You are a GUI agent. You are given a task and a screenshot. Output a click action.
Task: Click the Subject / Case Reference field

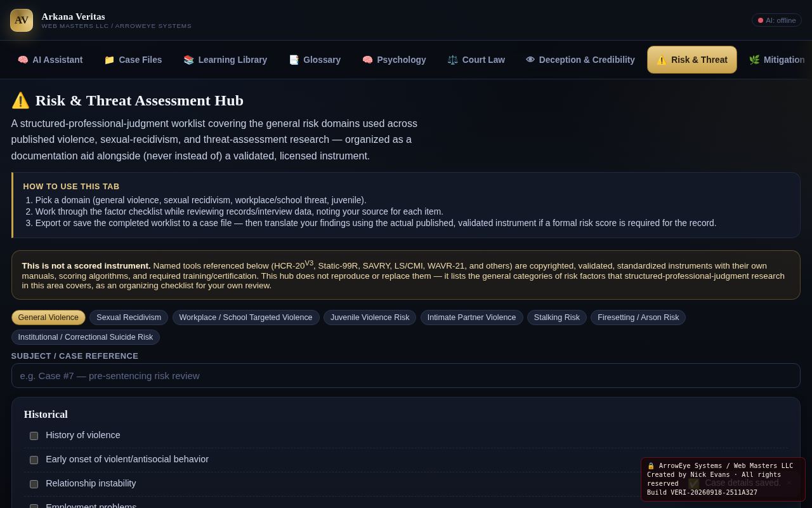(406, 375)
